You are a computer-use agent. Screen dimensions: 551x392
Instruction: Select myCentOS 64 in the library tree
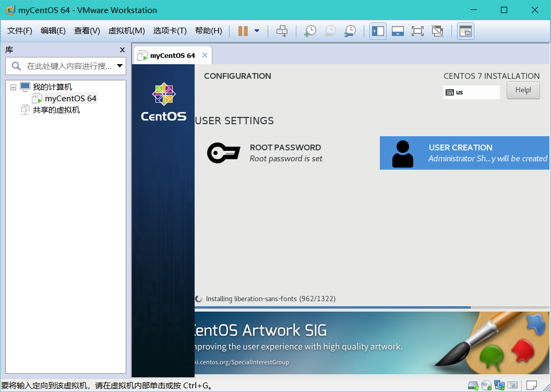[x=70, y=99]
